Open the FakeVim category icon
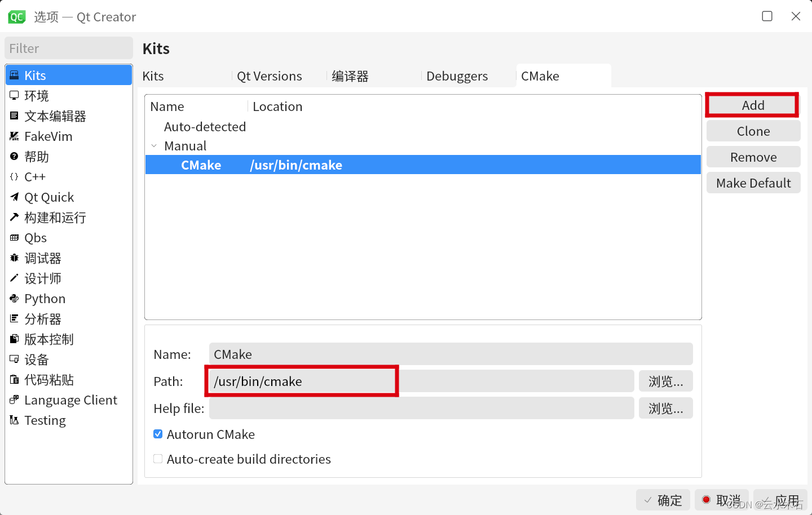 click(14, 136)
